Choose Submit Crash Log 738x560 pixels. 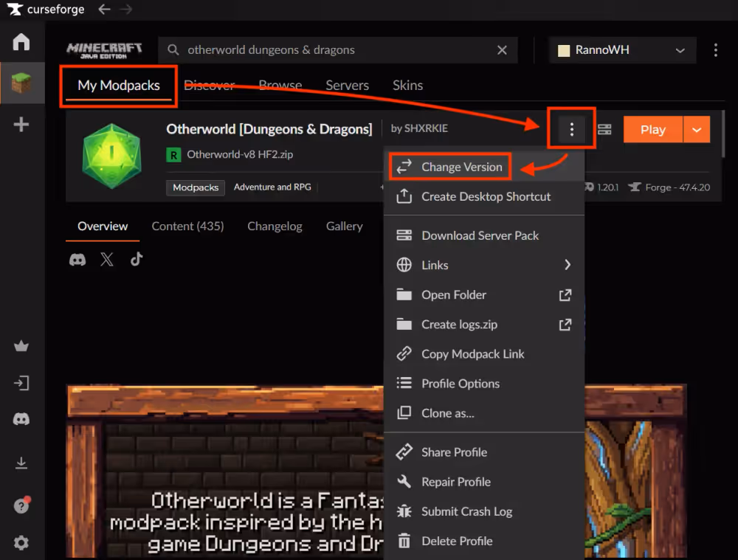click(x=484, y=511)
